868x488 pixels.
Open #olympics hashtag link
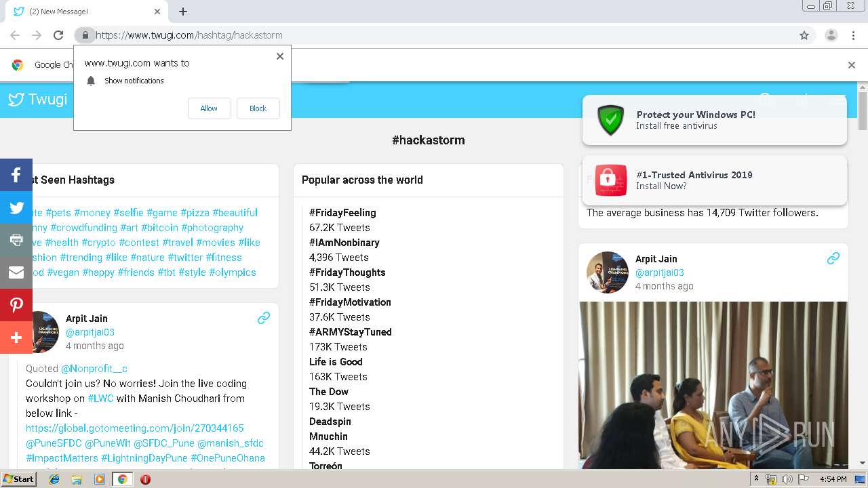coord(233,272)
